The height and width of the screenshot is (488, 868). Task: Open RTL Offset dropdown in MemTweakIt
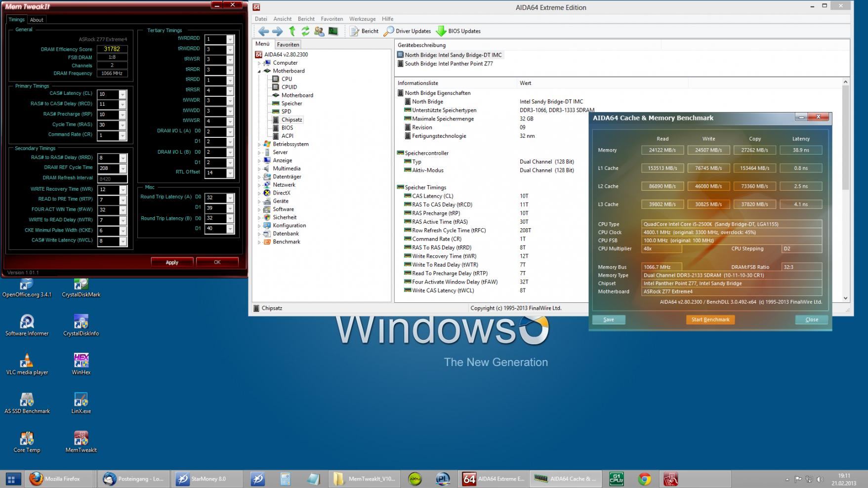coord(230,173)
